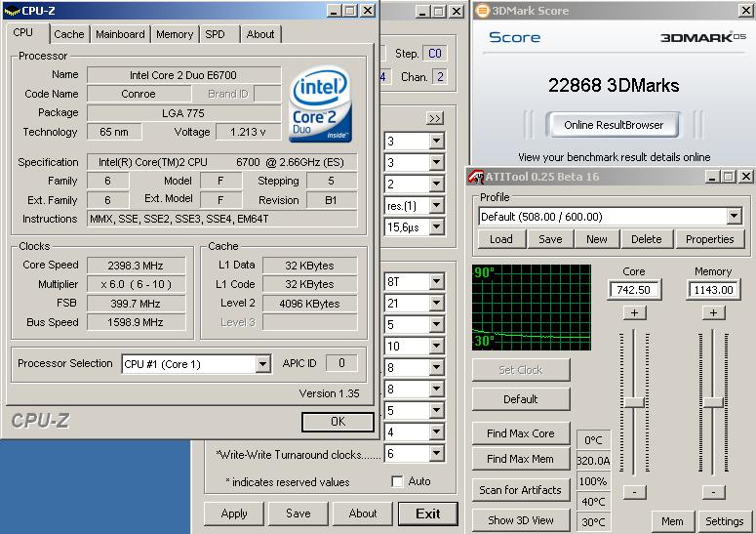Viewport: 756px width, 534px height.
Task: Increase Memory clock with plus button
Action: pyautogui.click(x=714, y=313)
